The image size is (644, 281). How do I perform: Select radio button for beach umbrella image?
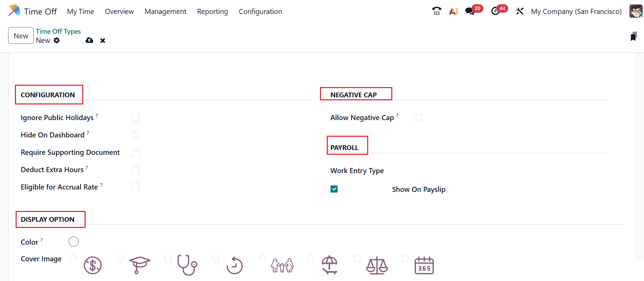coord(310,259)
